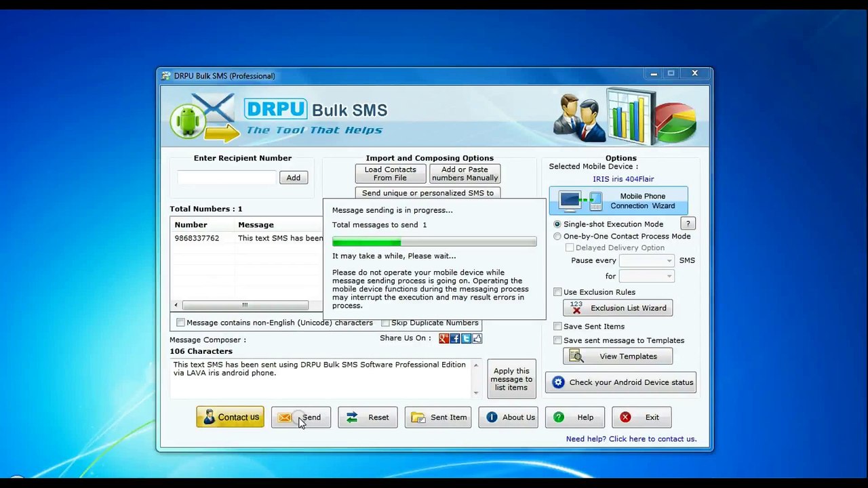Screen dimensions: 868x488
Task: Select Single-shot Execution Mode
Action: [557, 224]
